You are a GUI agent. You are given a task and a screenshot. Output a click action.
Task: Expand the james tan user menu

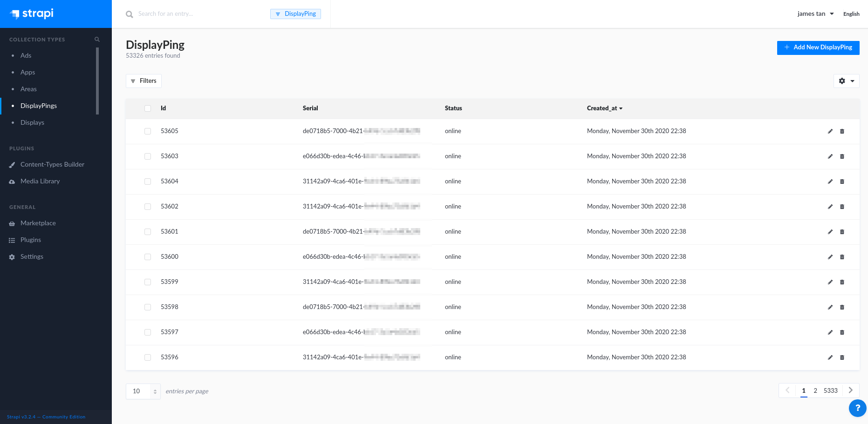(815, 14)
